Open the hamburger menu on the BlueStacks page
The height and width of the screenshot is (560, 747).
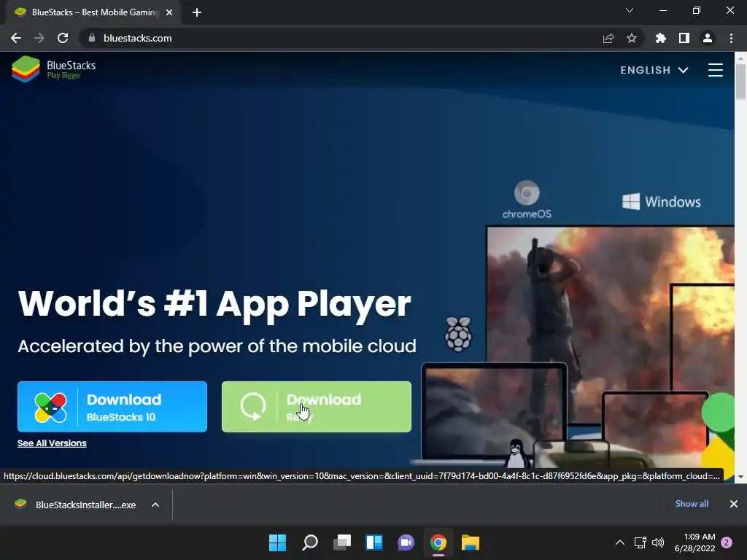coord(715,70)
